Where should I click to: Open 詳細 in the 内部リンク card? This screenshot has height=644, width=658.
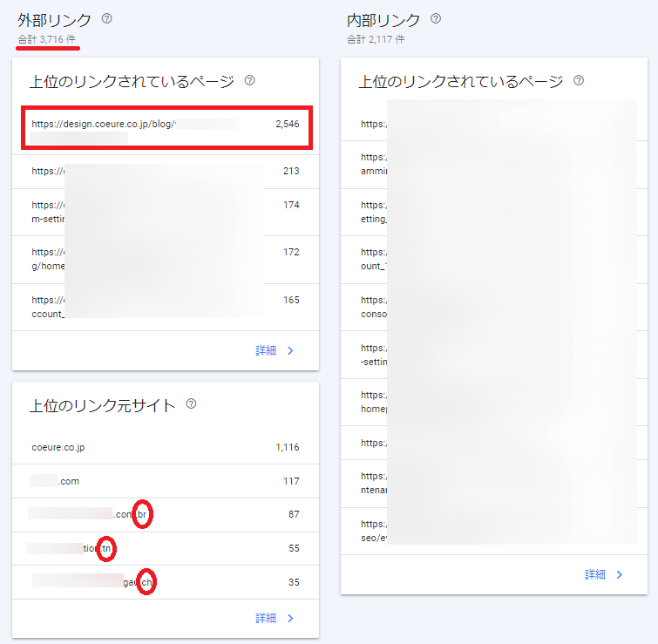coord(595,574)
